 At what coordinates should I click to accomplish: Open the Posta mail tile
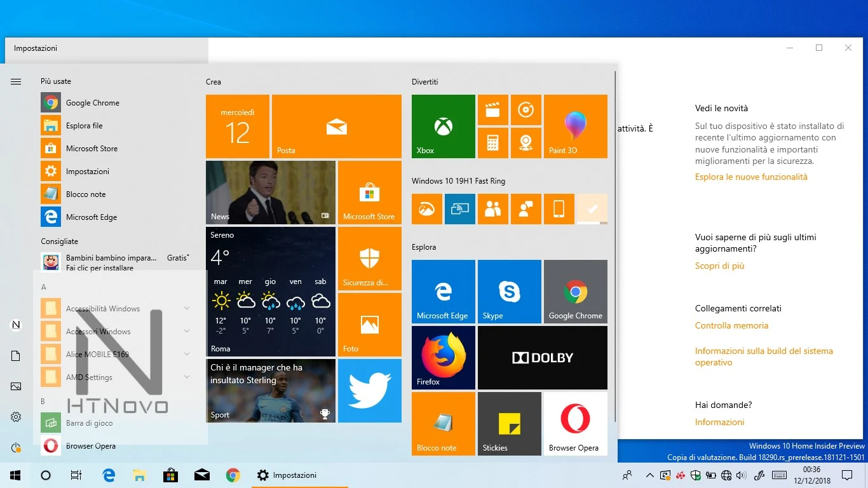(x=336, y=126)
